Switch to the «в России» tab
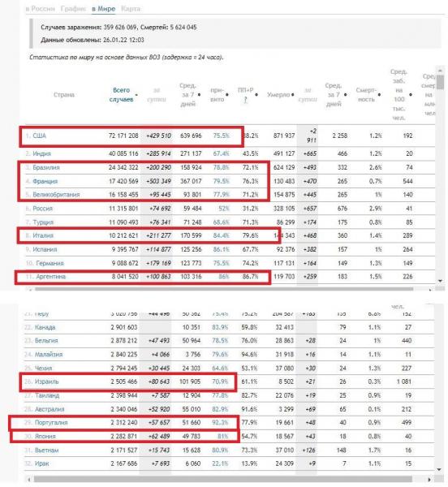Screen dimensions: 448x487 [41, 9]
